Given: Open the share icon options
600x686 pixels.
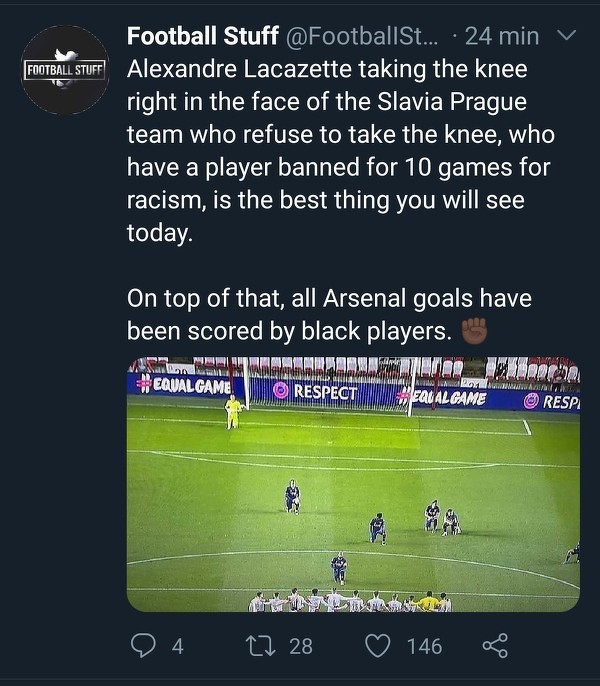Looking at the screenshot, I should [x=495, y=646].
